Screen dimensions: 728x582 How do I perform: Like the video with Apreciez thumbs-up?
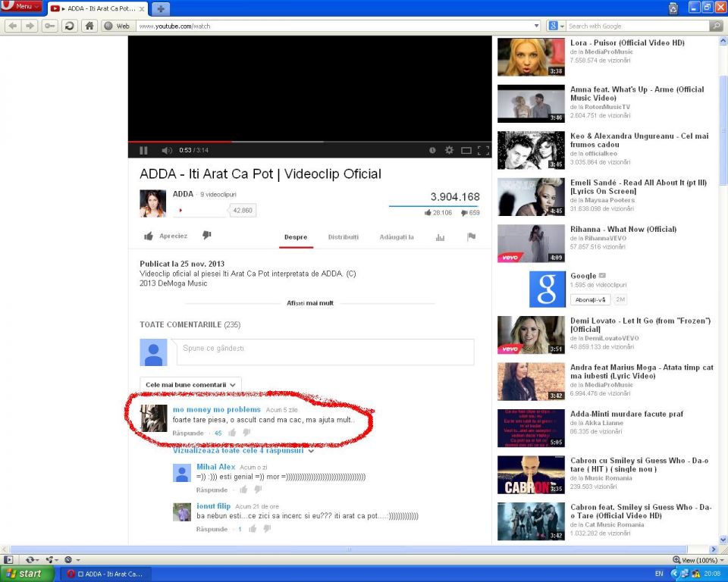pyautogui.click(x=166, y=236)
